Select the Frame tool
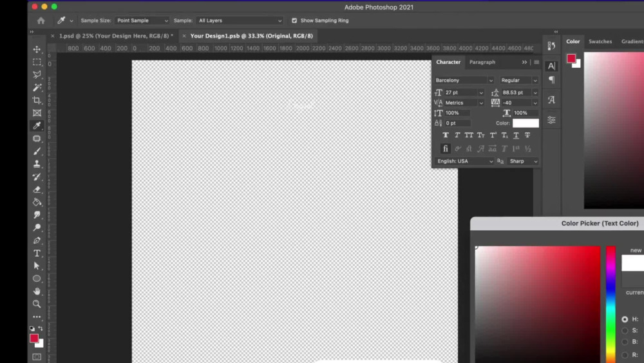 point(37,113)
